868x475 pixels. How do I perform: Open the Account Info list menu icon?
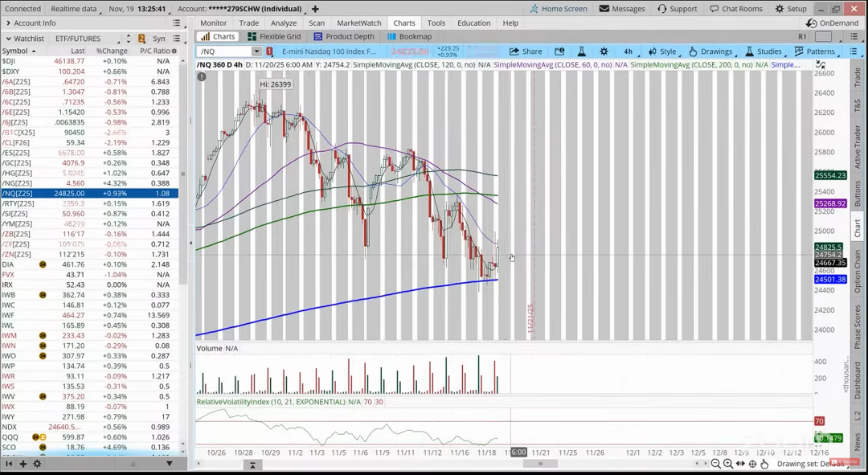pyautogui.click(x=177, y=23)
